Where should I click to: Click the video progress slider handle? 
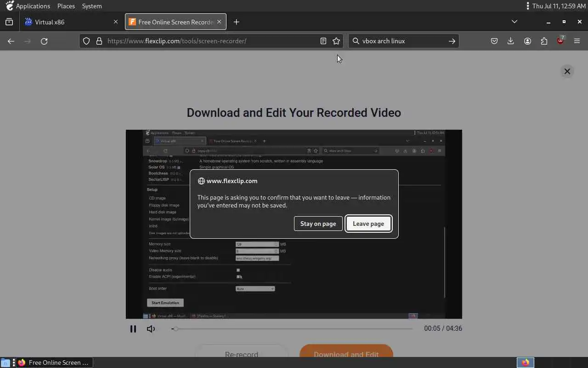175,329
